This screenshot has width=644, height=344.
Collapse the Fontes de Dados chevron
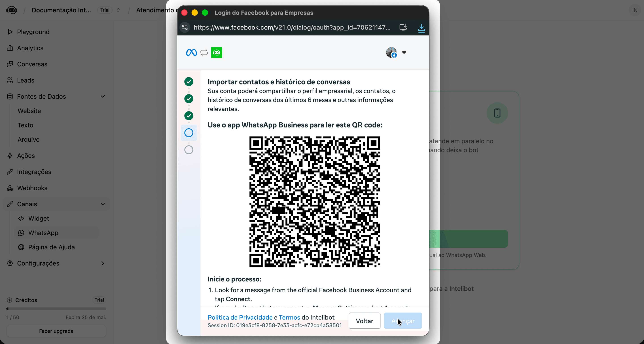[x=102, y=96]
